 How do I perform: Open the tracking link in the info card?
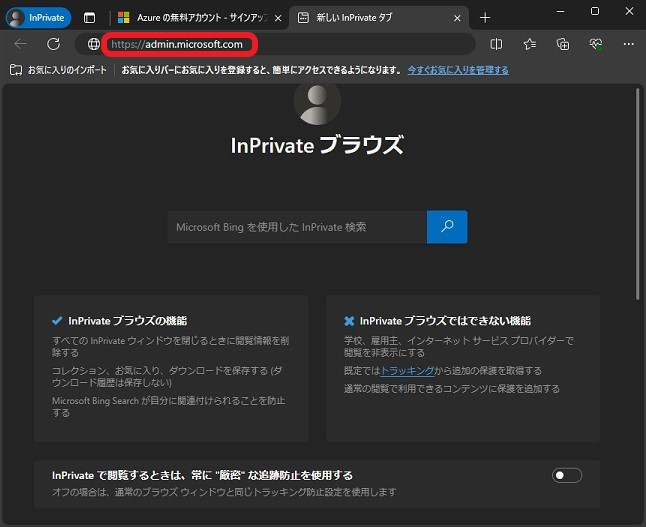tap(407, 371)
